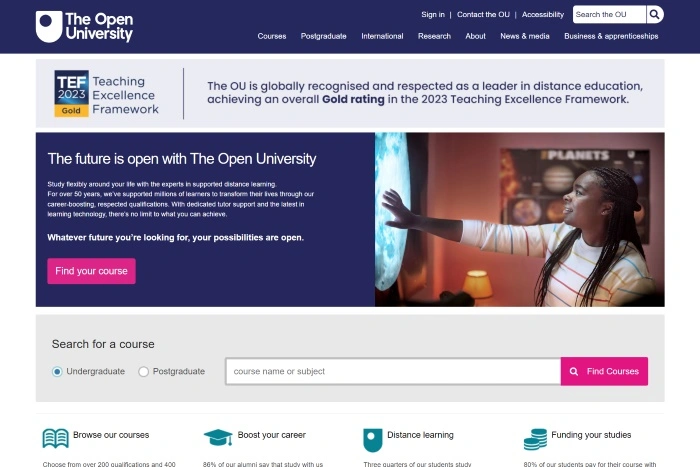
Task: Open the Research menu item
Action: click(434, 36)
